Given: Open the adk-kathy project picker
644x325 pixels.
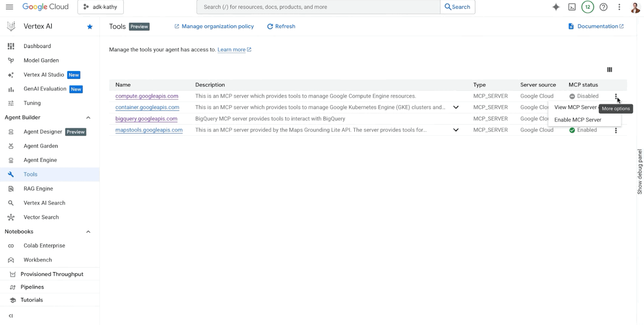Looking at the screenshot, I should (x=100, y=7).
